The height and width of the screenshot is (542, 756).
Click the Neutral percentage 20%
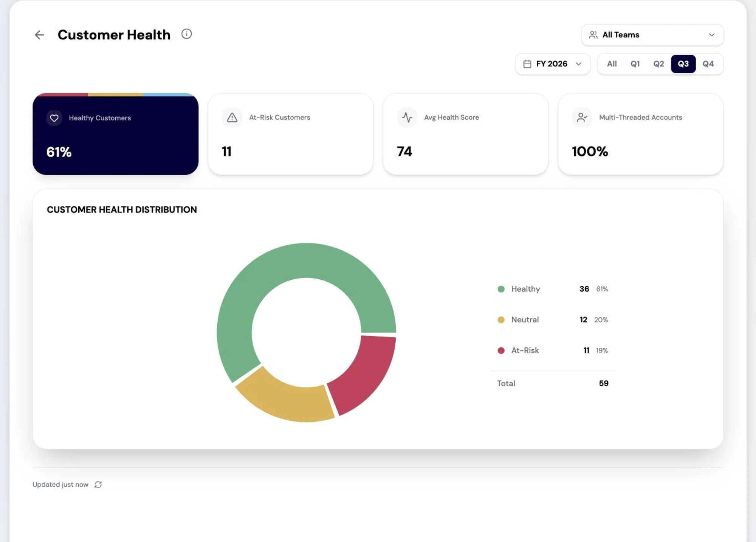601,320
